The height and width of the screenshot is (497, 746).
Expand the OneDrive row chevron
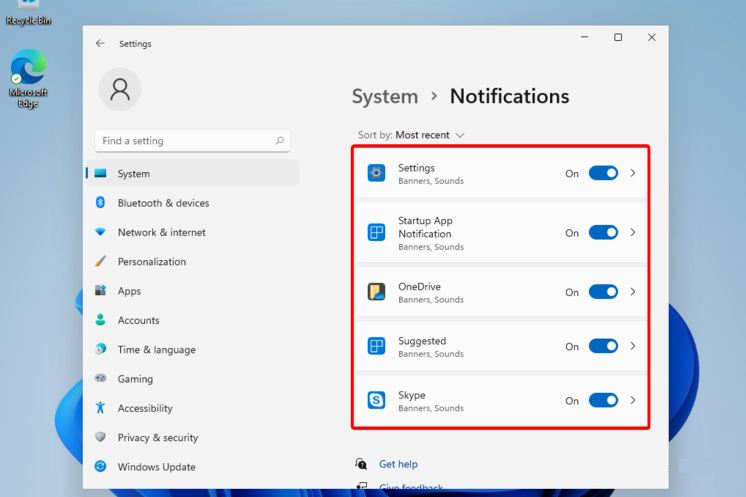tap(633, 292)
